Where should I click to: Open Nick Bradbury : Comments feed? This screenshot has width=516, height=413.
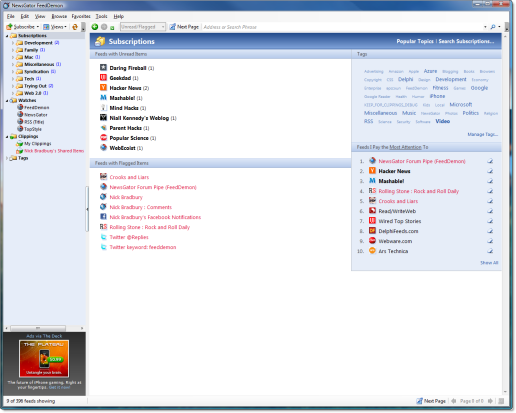pos(141,207)
